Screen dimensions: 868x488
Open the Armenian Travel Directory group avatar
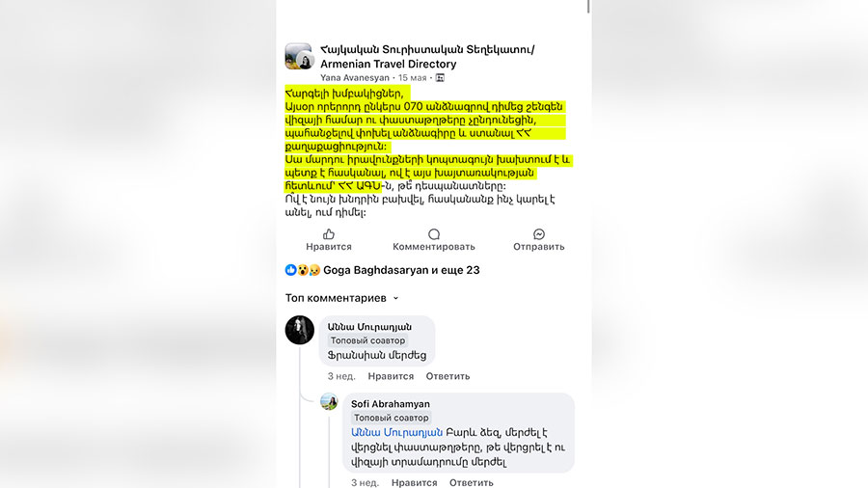299,57
